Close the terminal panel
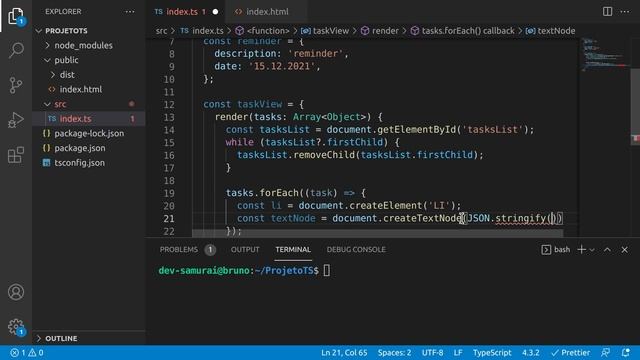 pos(624,249)
